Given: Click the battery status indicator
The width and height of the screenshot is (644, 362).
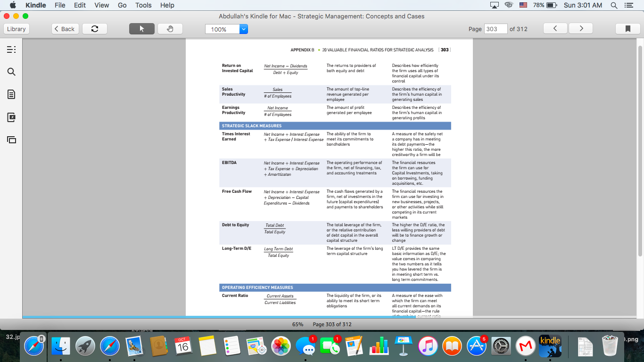Looking at the screenshot, I should point(545,5).
